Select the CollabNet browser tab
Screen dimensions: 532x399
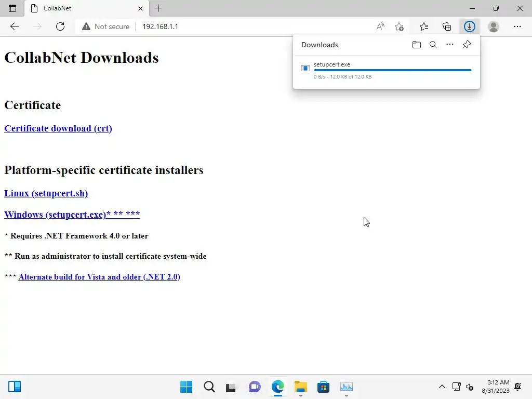(87, 8)
